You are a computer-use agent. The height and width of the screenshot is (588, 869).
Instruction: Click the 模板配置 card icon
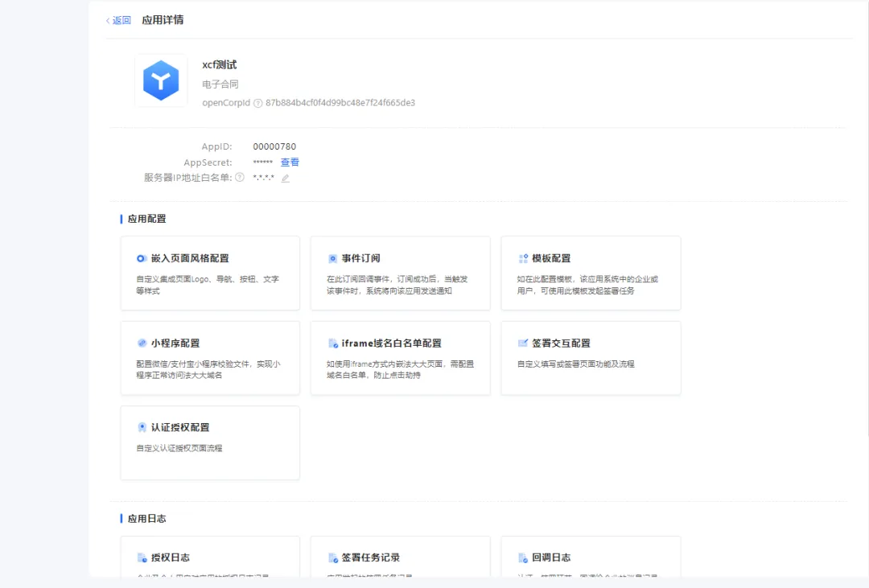point(523,258)
